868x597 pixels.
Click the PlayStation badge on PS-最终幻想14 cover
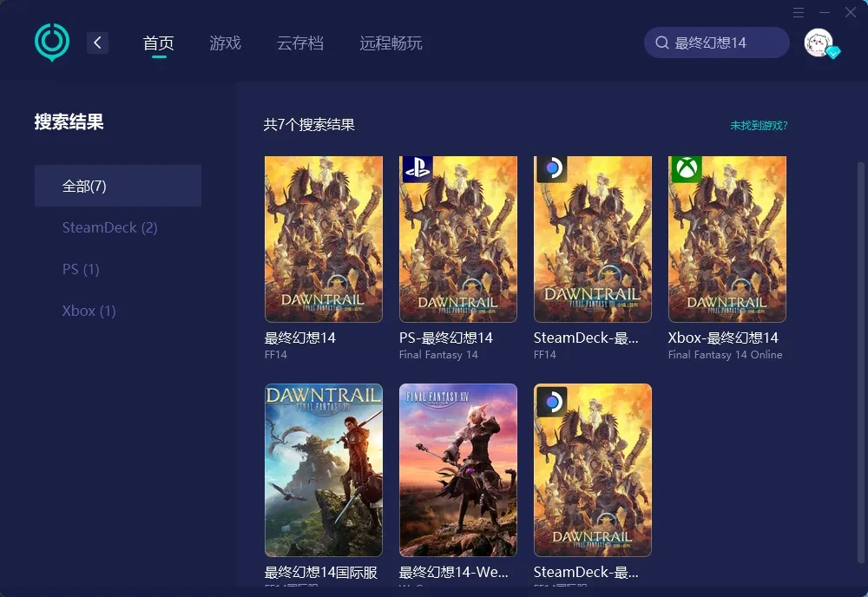point(418,168)
